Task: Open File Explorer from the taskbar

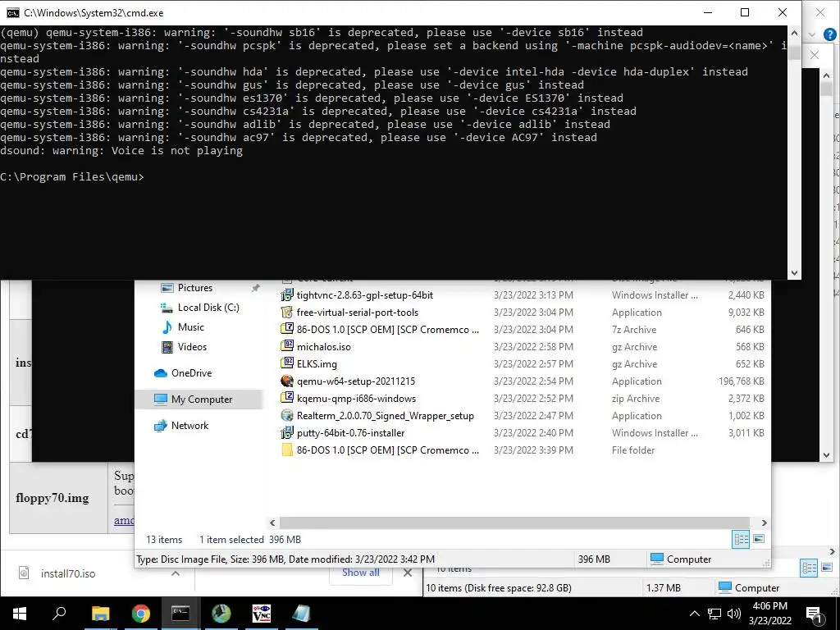Action: coord(100,614)
